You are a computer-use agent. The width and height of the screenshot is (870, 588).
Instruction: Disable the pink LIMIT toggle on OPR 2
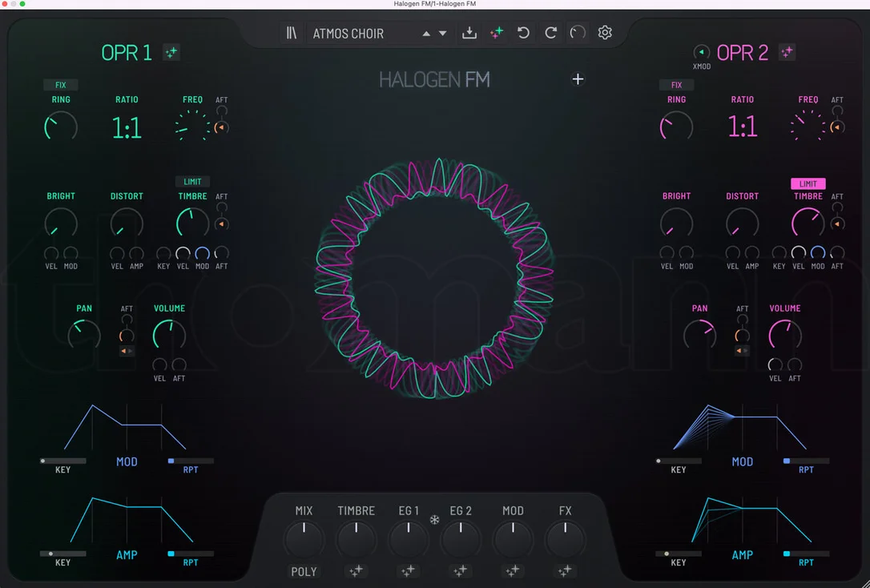tap(808, 183)
